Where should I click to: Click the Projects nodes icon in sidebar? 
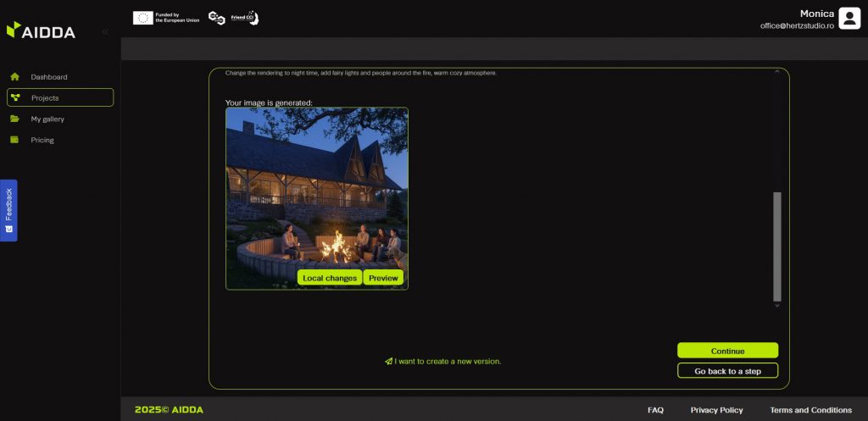coord(14,98)
